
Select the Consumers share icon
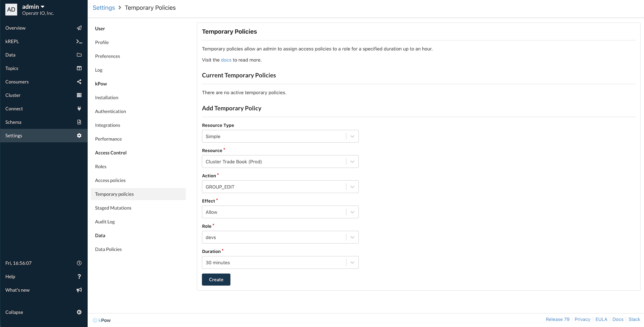[79, 82]
